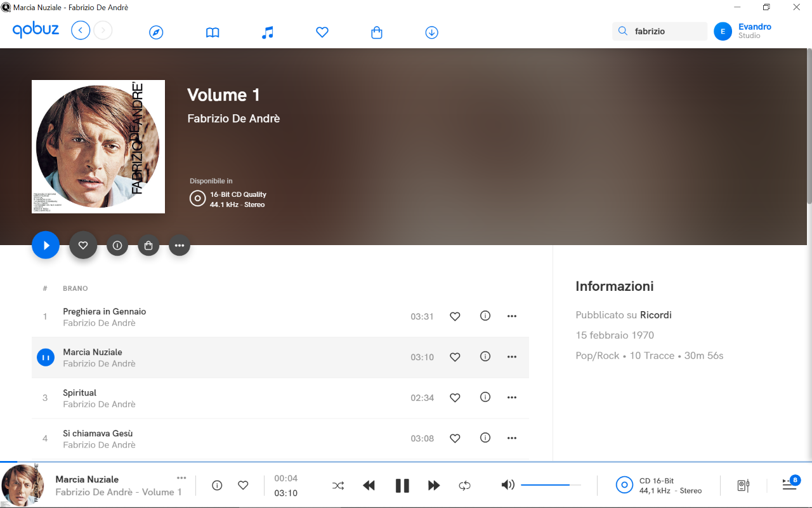Go forward with the right arrow button

coord(103,30)
